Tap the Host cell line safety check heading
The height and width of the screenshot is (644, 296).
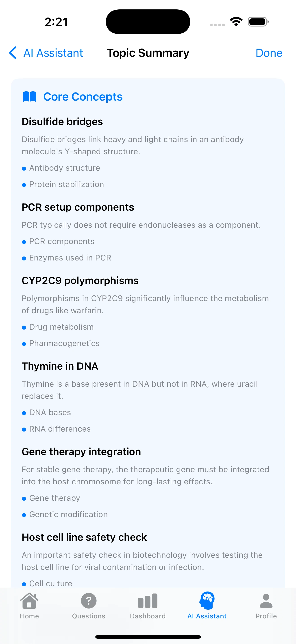click(84, 537)
